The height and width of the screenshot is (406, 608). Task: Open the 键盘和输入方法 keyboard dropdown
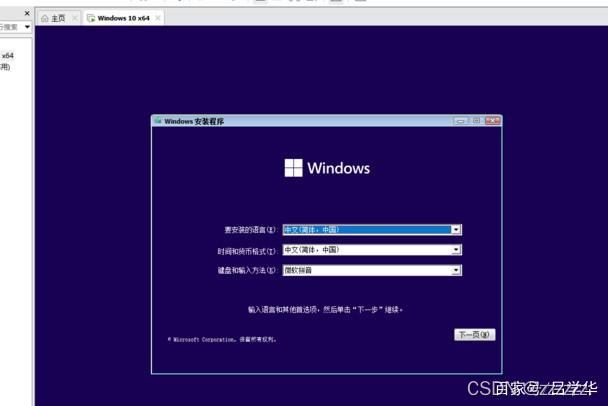pyautogui.click(x=372, y=270)
